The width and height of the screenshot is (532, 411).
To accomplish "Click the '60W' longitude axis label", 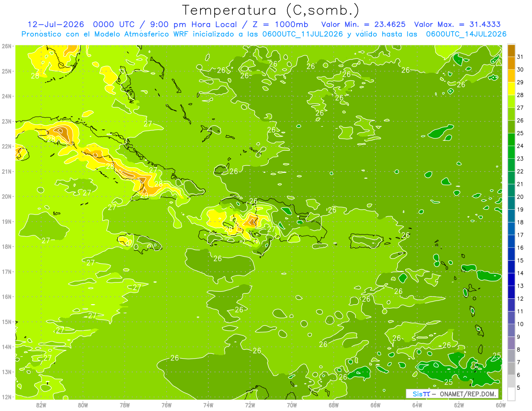I will click(501, 404).
